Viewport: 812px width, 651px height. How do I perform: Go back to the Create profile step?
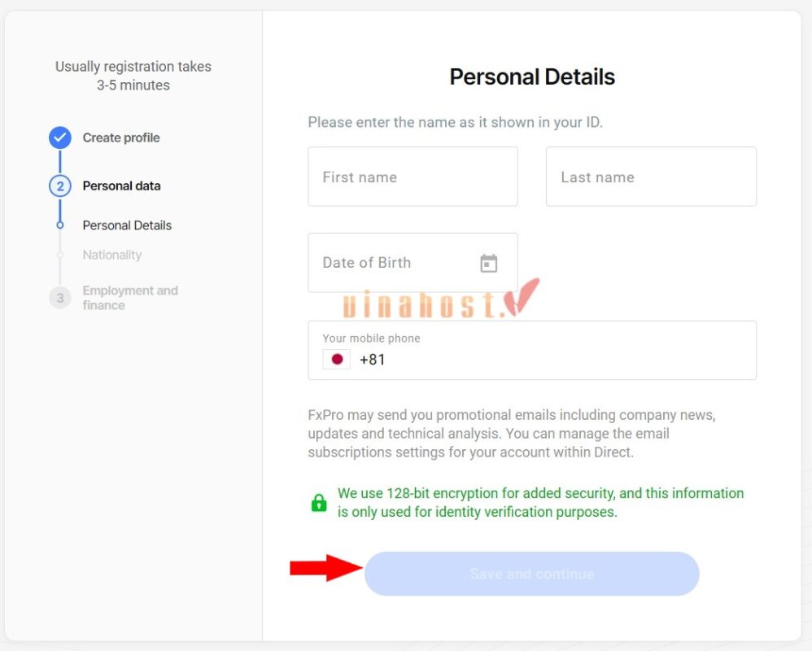120,138
